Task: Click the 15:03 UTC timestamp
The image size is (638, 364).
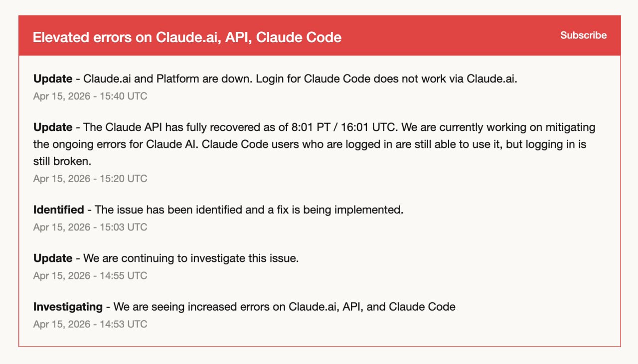Action: click(90, 227)
